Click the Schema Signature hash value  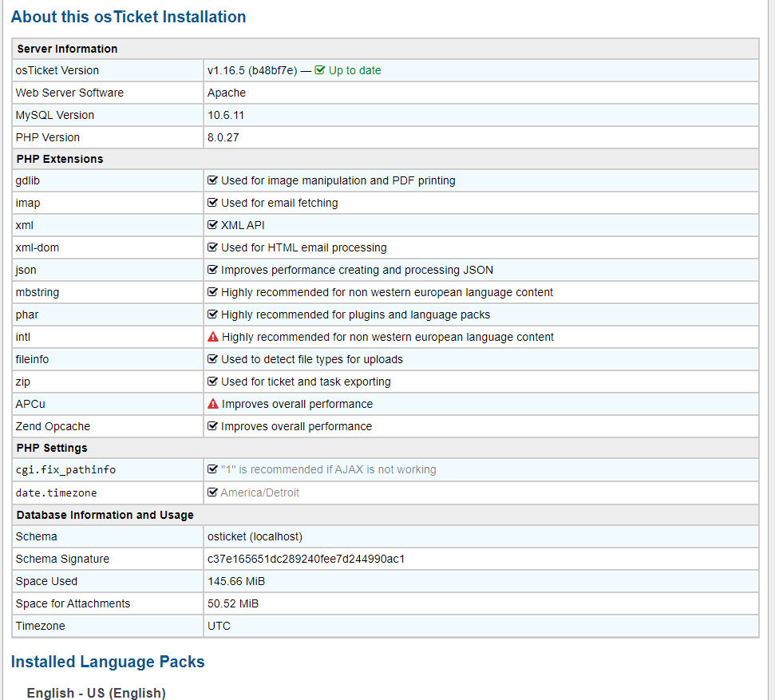(306, 559)
